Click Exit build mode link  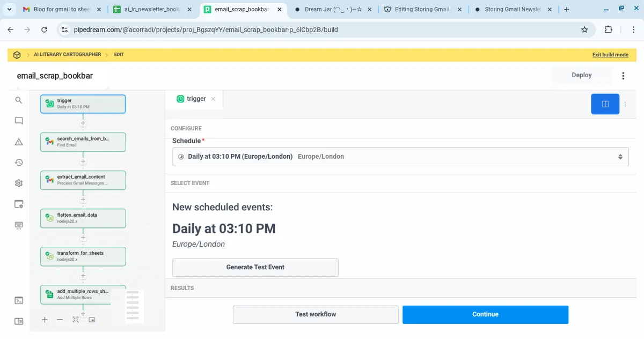(x=610, y=55)
